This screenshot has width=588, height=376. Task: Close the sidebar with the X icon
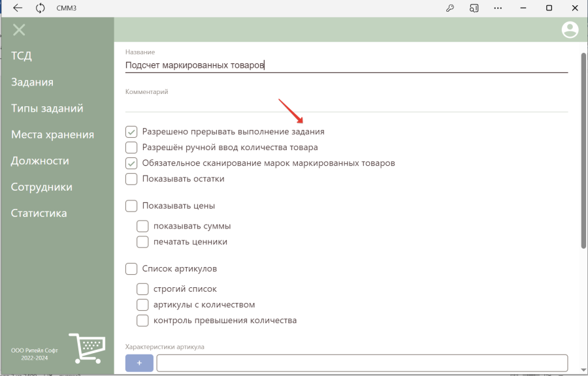point(19,29)
